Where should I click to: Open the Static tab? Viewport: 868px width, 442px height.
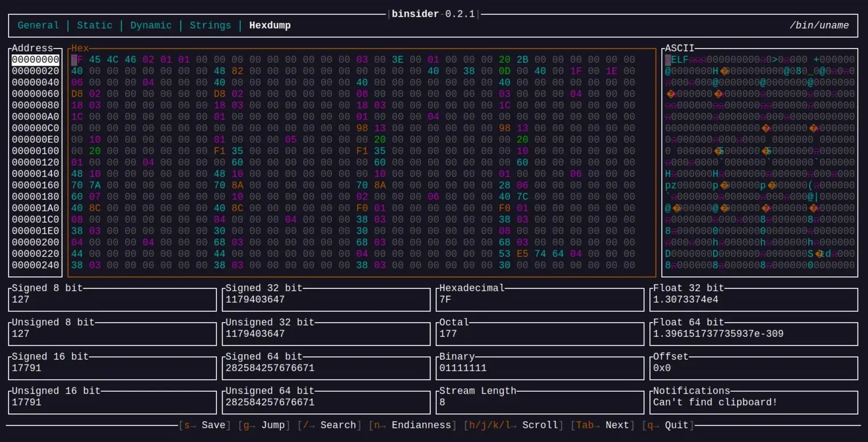95,25
